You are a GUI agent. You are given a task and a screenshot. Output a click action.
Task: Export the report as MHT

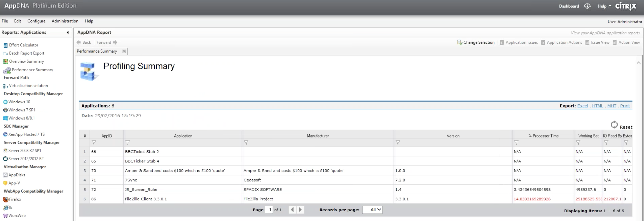point(611,106)
